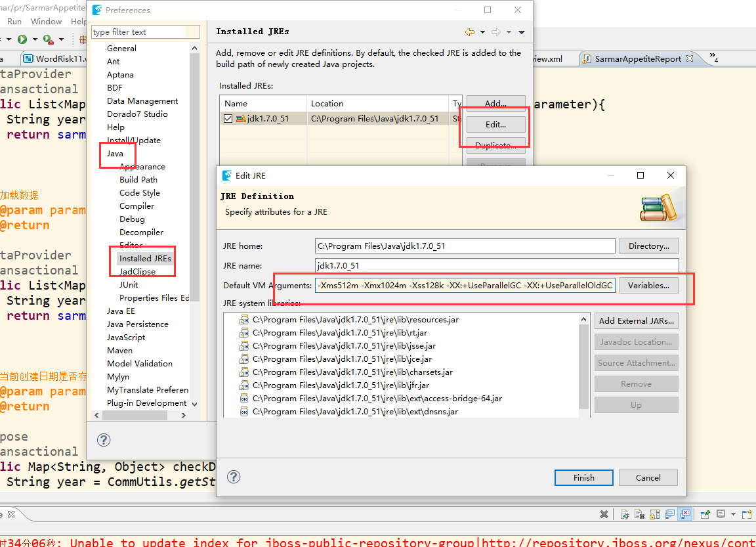Select JUnit under Java
The width and height of the screenshot is (756, 547).
[x=129, y=284]
